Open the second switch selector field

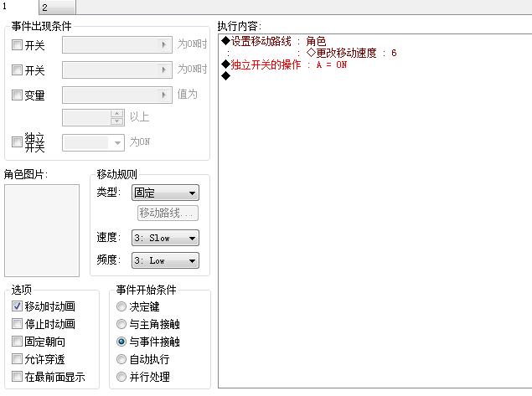[x=117, y=69]
